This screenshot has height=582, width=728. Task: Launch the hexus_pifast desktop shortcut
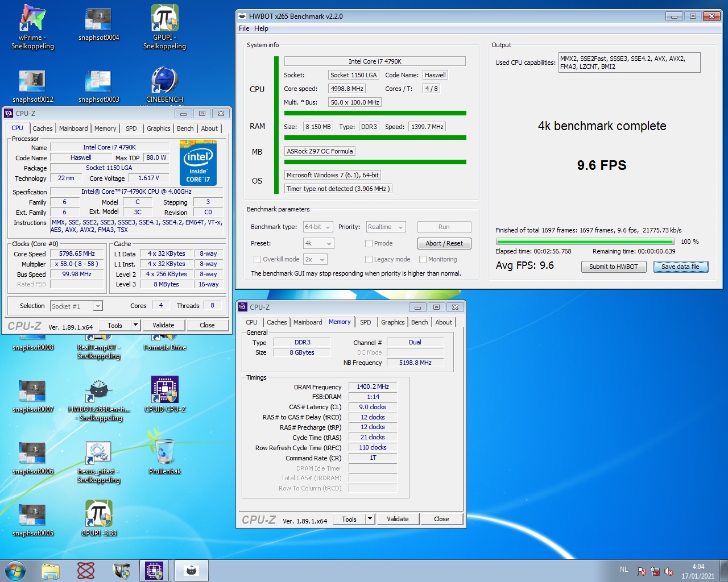pos(98,462)
